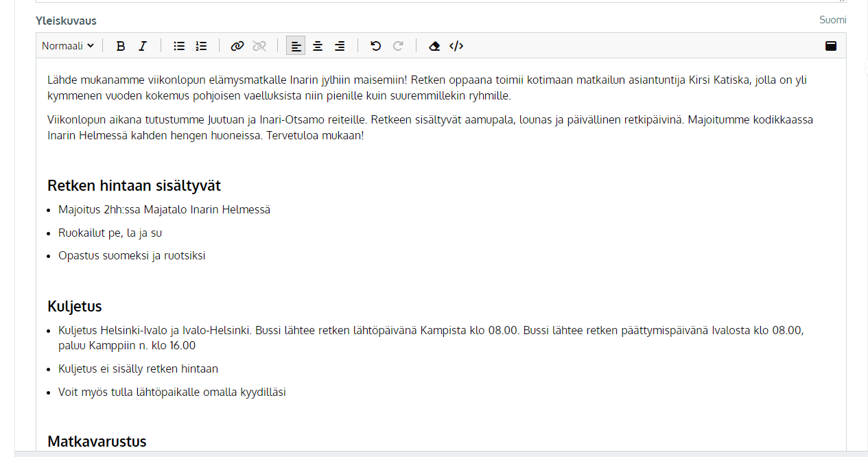The image size is (868, 457).
Task: Align text to the right
Action: pyautogui.click(x=340, y=46)
